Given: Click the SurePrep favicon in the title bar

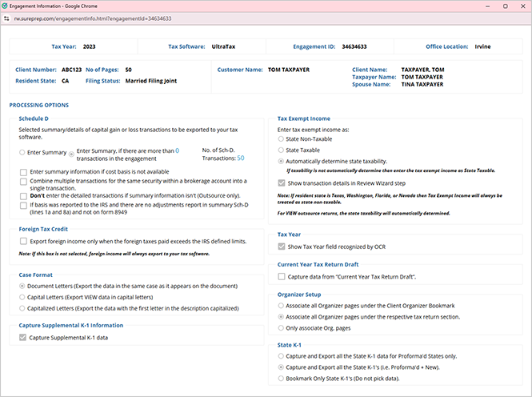Looking at the screenshot, I should (5, 6).
